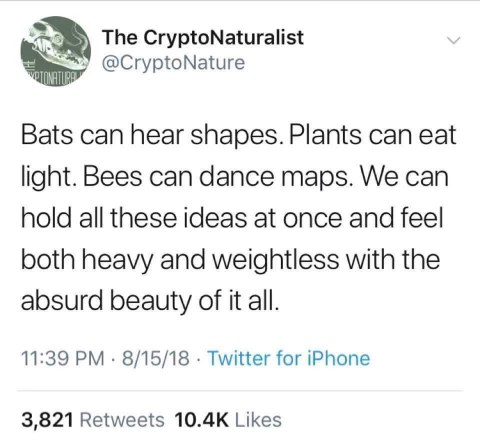The image size is (480, 445).
Task: Click the sentence 'Bats can hear shapes'
Action: [x=149, y=136]
